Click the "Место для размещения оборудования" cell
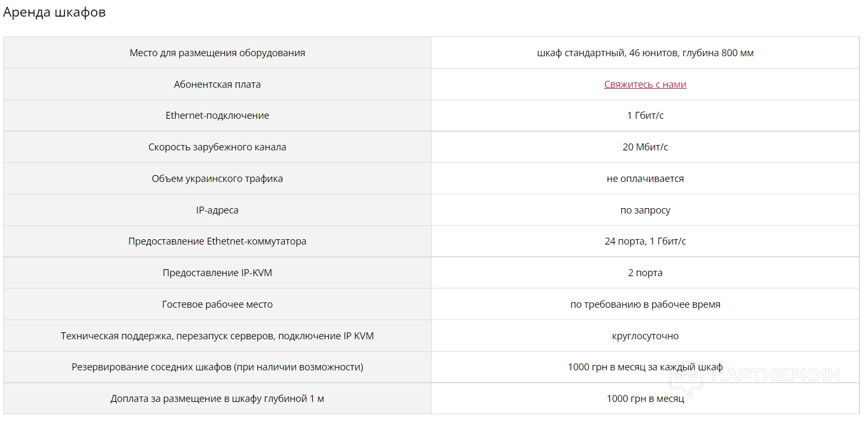The image size is (868, 426). [x=217, y=53]
